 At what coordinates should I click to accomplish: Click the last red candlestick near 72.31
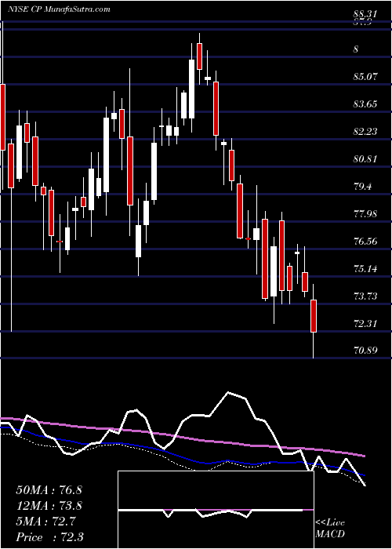[x=314, y=316]
